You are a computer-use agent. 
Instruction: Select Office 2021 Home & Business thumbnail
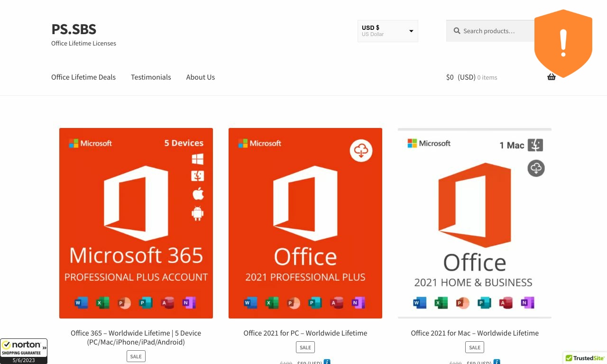pyautogui.click(x=474, y=223)
